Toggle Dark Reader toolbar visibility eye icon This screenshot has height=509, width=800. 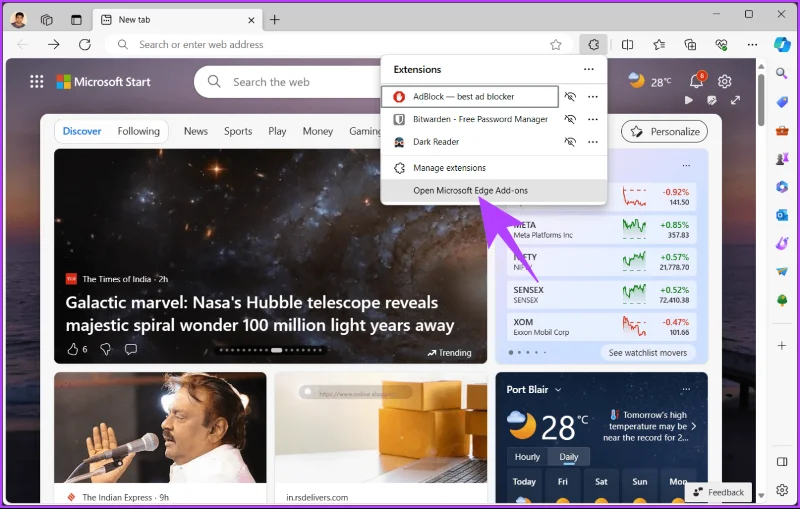pos(570,142)
